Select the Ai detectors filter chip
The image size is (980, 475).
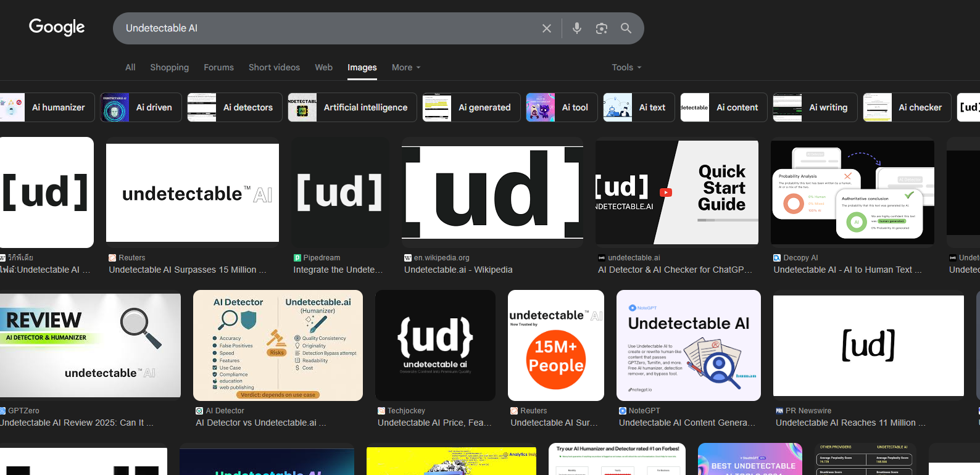click(x=235, y=107)
